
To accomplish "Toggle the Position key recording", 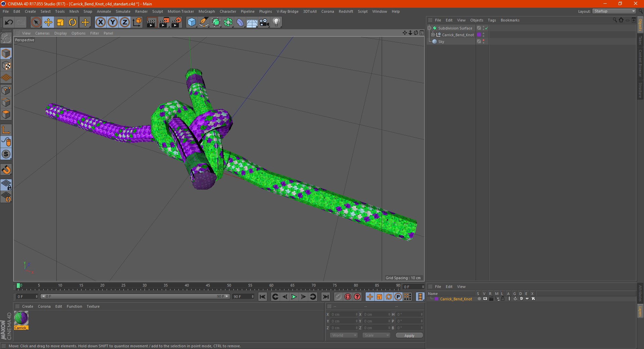I will tap(370, 297).
